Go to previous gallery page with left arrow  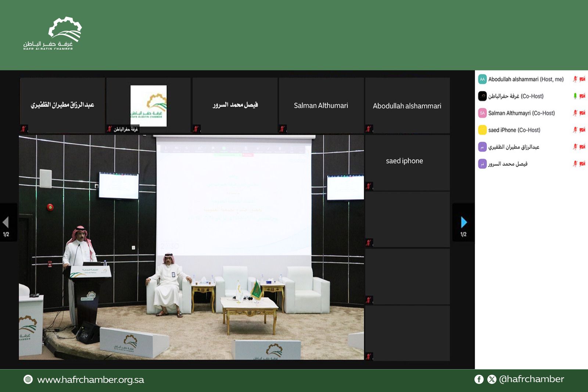pyautogui.click(x=6, y=222)
